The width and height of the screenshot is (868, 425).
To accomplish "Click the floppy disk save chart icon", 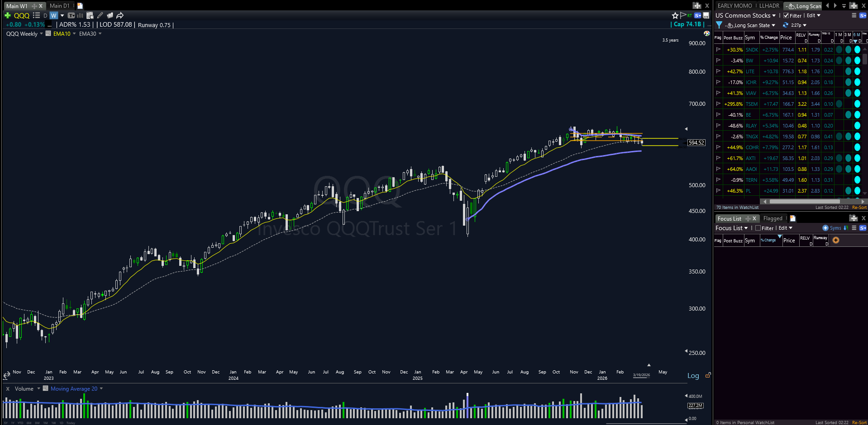I will (x=706, y=15).
